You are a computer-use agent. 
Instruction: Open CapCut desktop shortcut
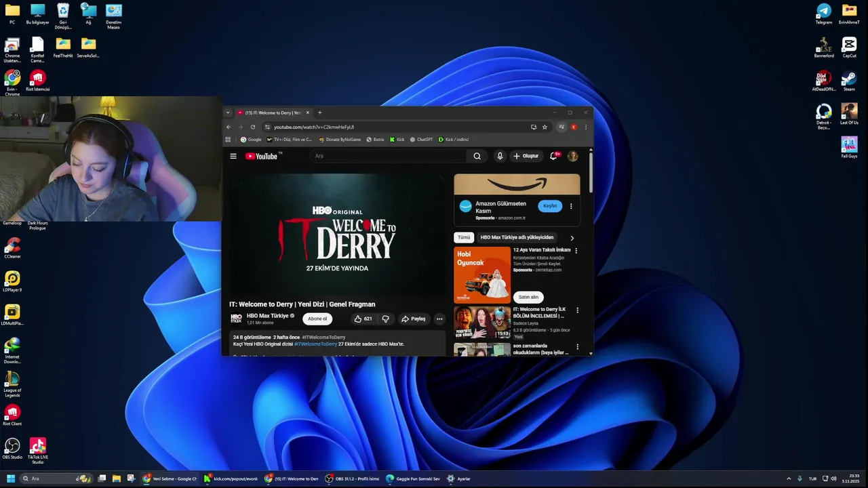coord(849,47)
